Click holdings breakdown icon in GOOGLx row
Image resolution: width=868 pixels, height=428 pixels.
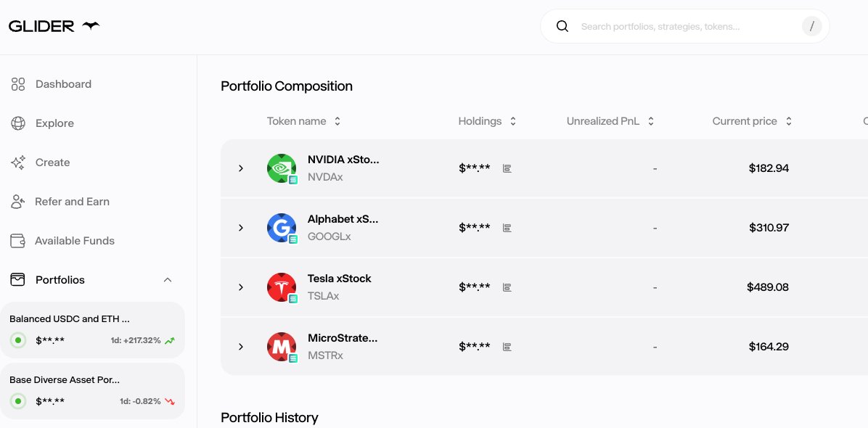(507, 228)
